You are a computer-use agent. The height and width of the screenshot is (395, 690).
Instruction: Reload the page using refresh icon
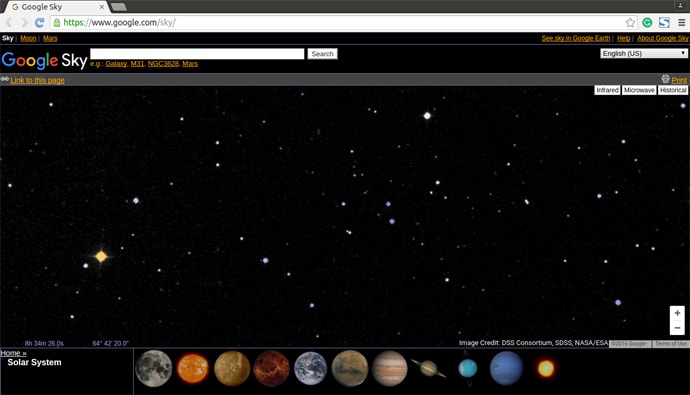coord(40,22)
